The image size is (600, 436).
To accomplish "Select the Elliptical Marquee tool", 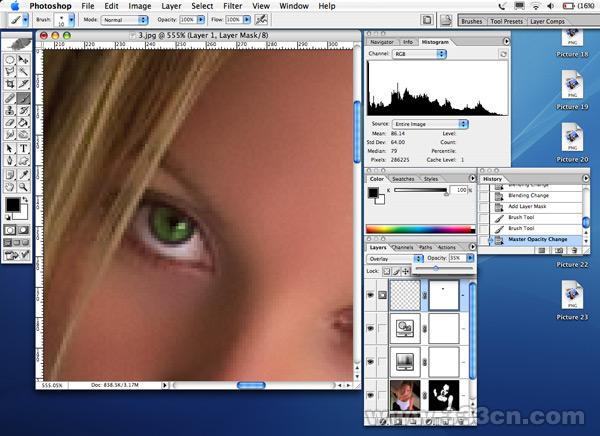I will pyautogui.click(x=10, y=60).
